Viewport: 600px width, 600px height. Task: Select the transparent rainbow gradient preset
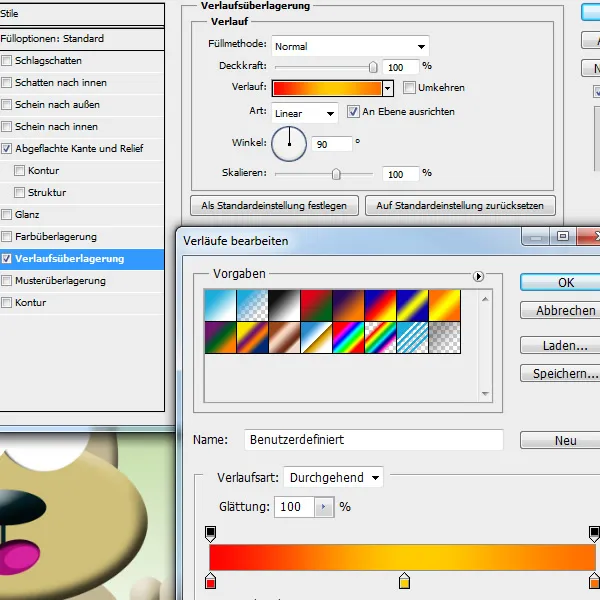(380, 338)
